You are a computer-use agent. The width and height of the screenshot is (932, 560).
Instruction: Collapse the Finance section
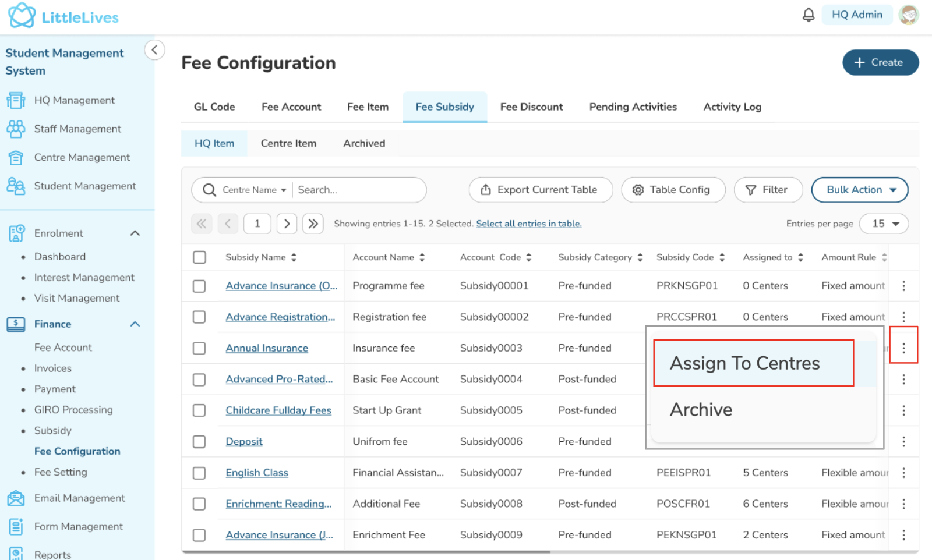pos(135,324)
